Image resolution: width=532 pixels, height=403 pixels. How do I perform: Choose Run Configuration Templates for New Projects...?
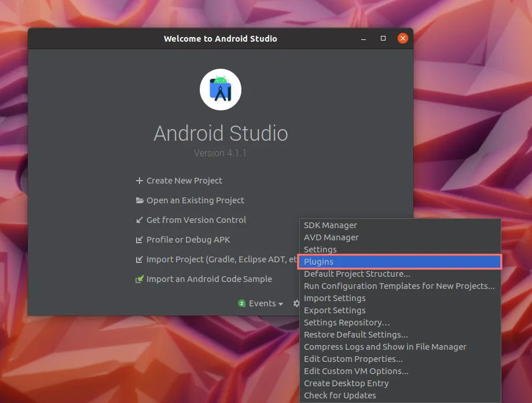coord(400,286)
